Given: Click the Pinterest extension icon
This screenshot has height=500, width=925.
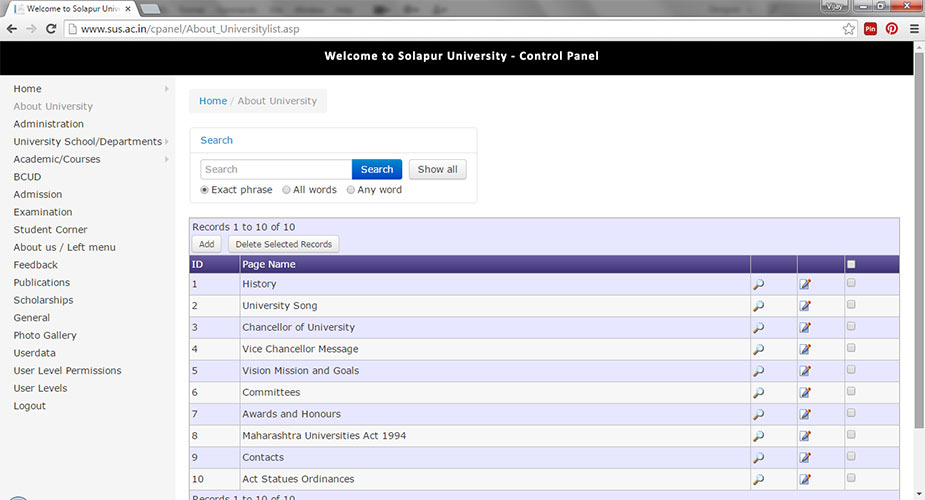Looking at the screenshot, I should point(891,29).
